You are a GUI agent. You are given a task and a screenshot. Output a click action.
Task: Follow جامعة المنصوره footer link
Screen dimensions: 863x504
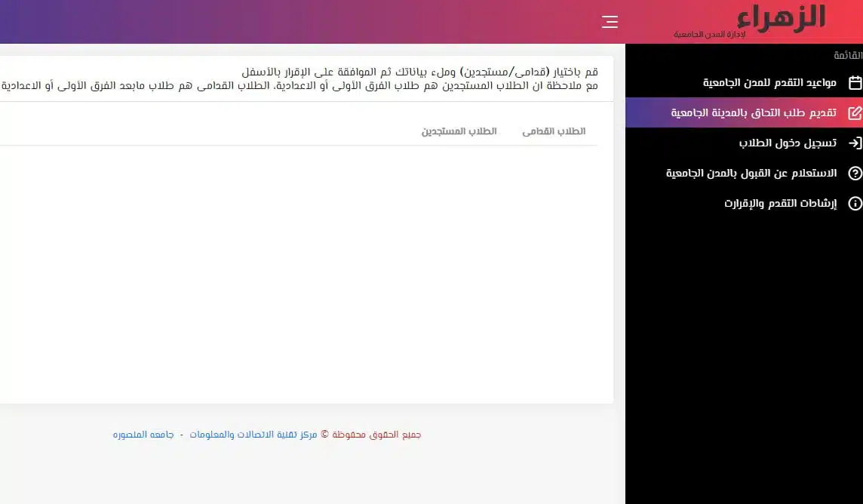point(143,435)
